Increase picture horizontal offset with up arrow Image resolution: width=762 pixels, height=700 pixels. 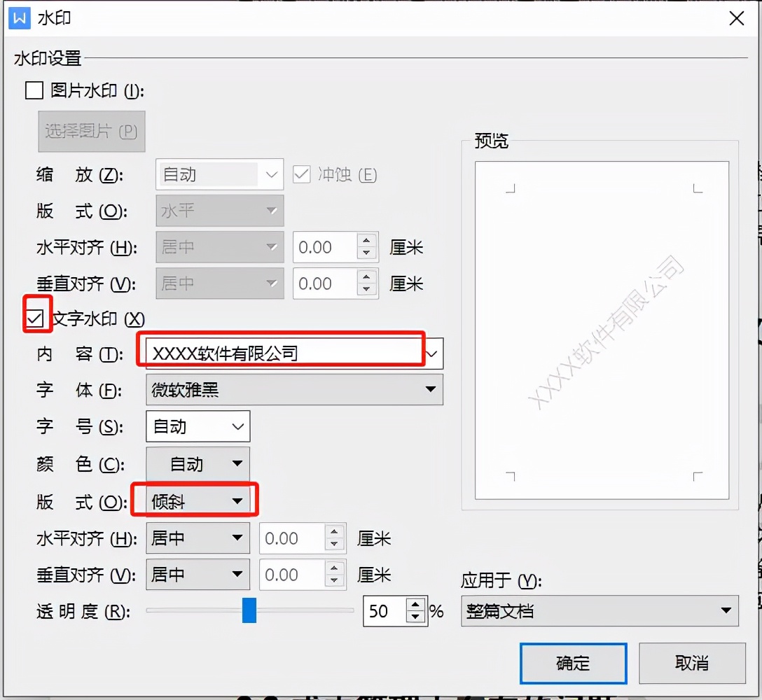pyautogui.click(x=366, y=241)
